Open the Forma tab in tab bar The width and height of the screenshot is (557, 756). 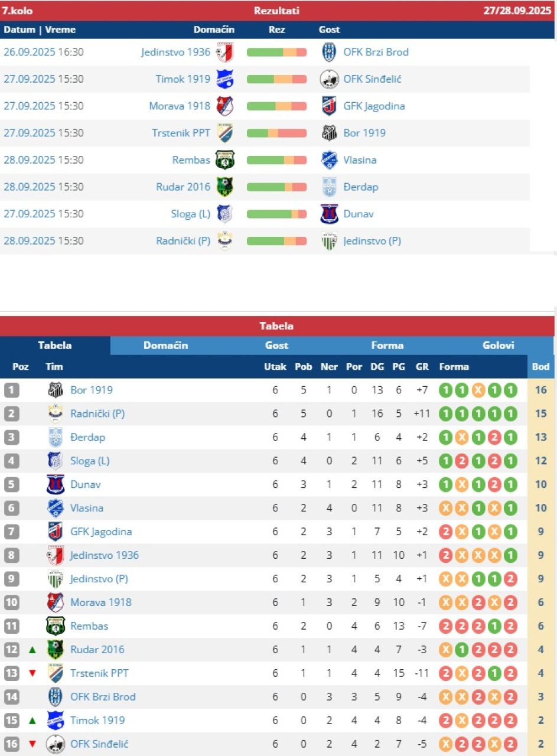[x=387, y=346]
